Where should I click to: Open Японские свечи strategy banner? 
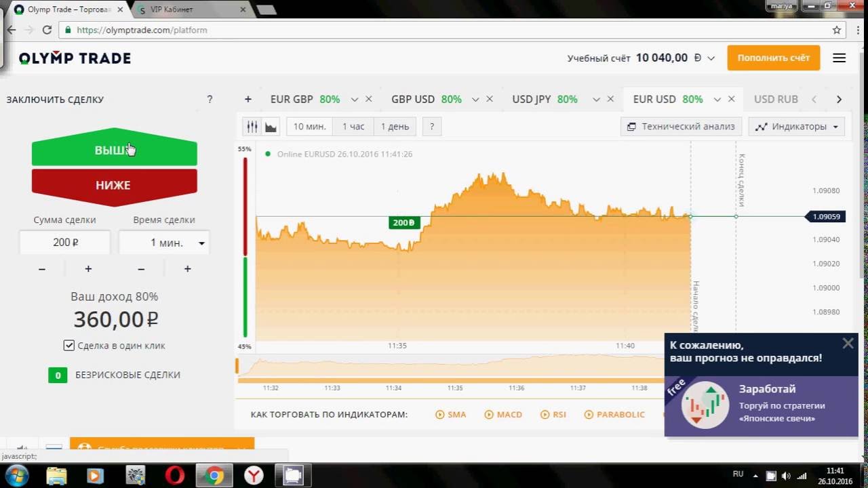click(761, 406)
